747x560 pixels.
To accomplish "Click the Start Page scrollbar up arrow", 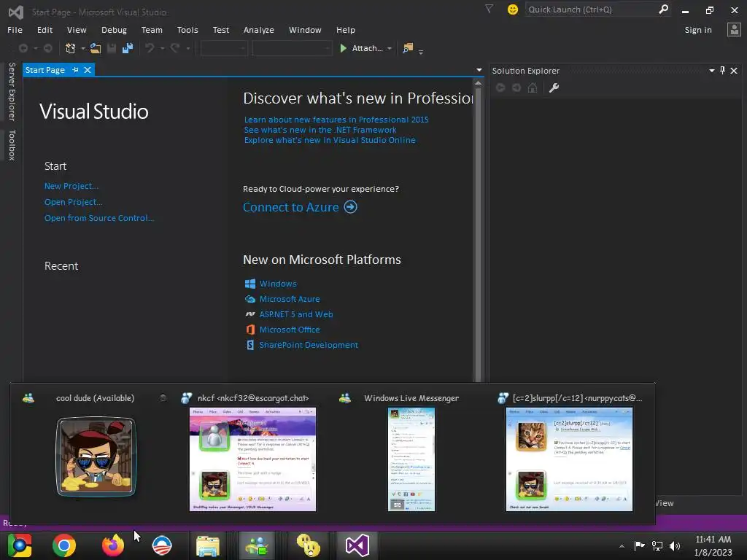I will (478, 83).
